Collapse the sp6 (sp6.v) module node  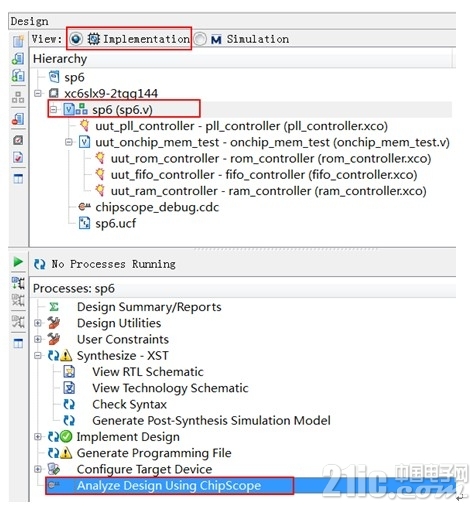tap(54, 109)
